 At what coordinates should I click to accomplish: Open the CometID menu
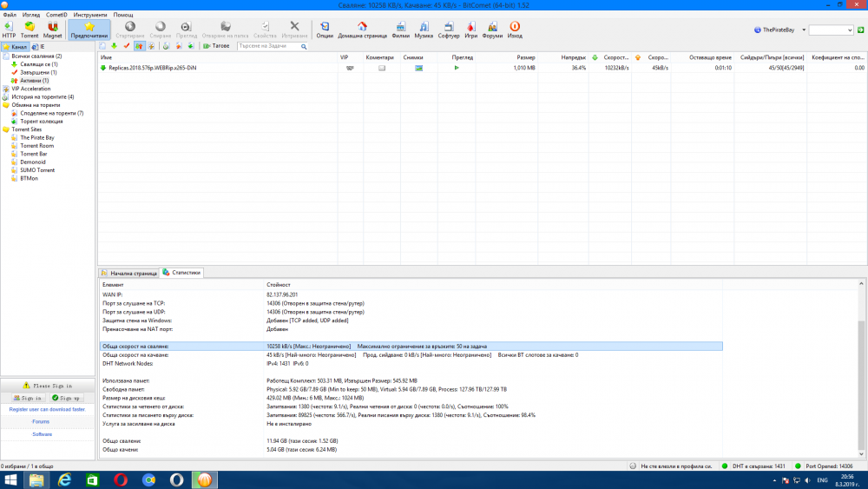(x=56, y=15)
